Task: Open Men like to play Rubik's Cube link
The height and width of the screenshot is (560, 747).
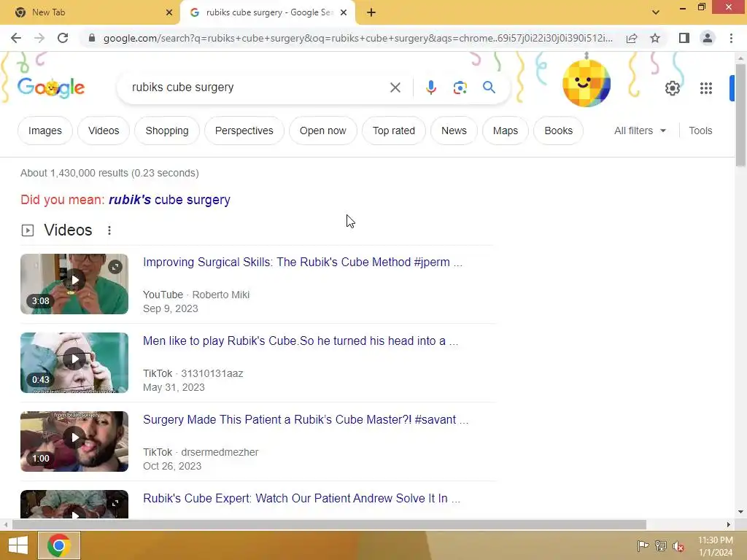Action: [x=301, y=341]
